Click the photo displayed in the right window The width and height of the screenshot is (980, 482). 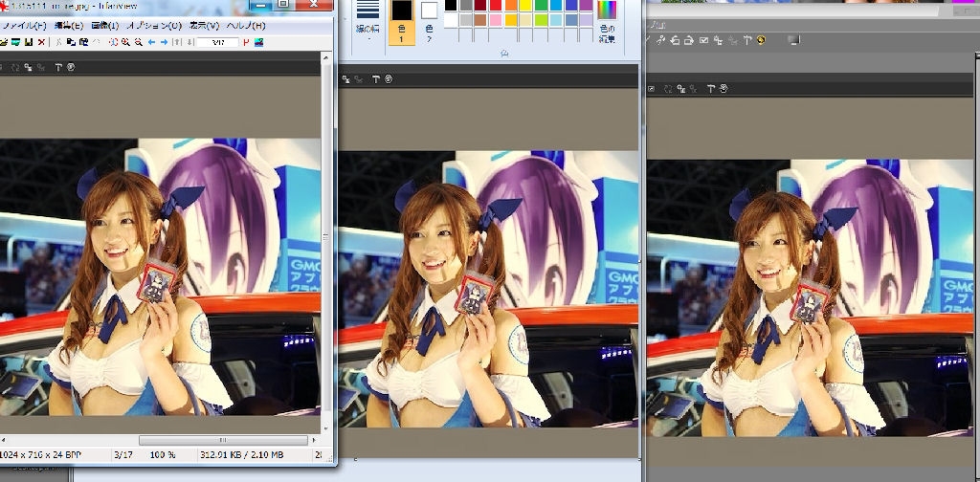(810, 297)
